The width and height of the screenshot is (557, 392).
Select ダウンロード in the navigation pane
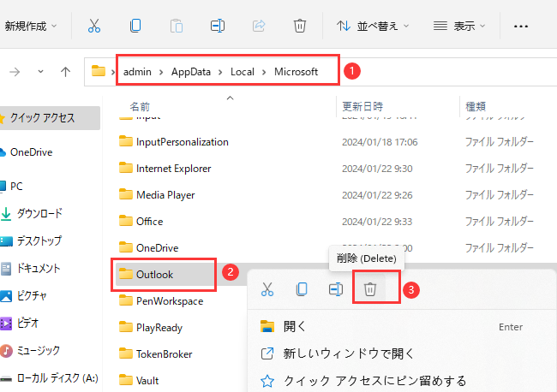pyautogui.click(x=39, y=213)
